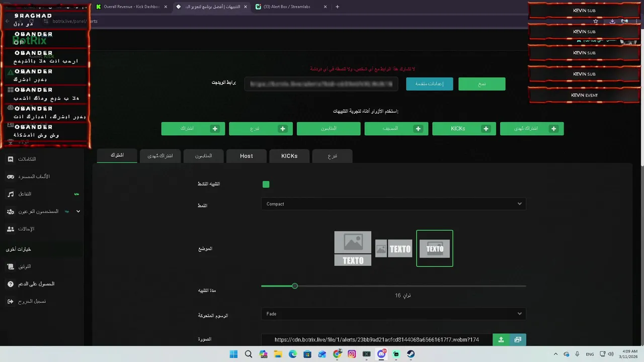Open ENG language indicator in tray
644x362 pixels.
590,354
